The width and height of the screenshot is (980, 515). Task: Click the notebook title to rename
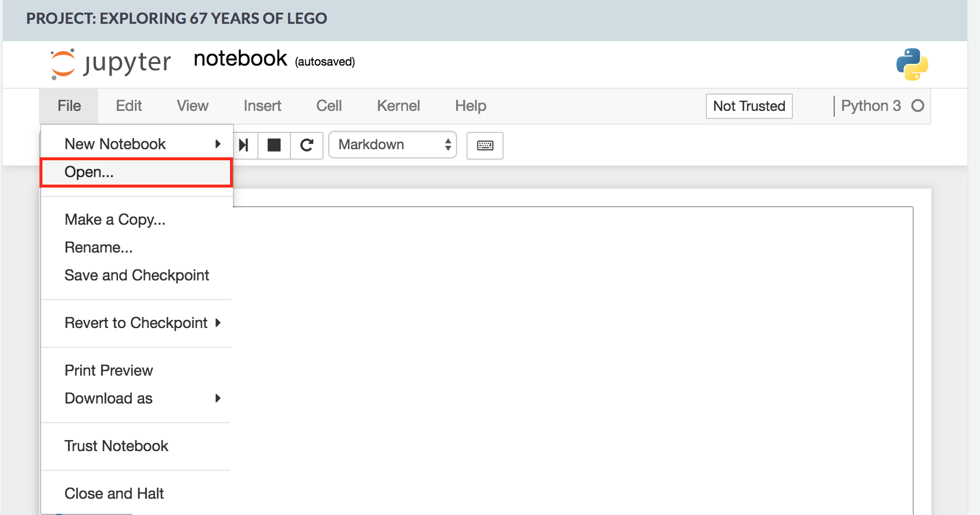(240, 59)
